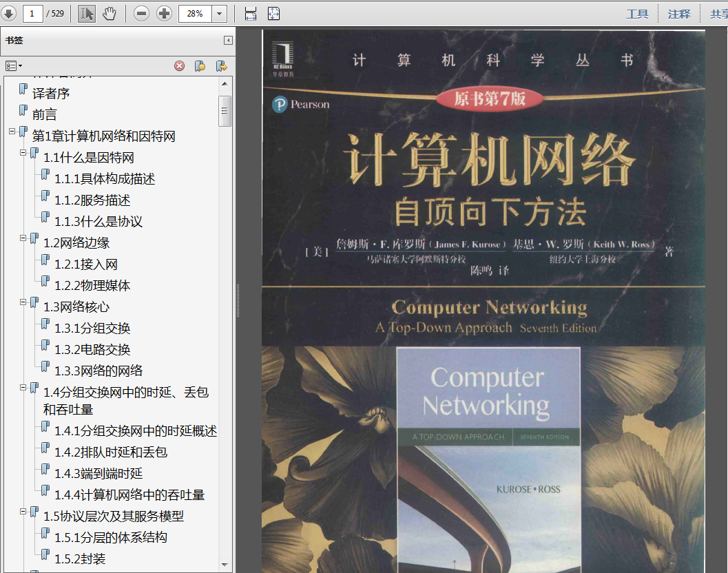Edit the 28% zoom value field
Viewport: 728px width, 573px height.
point(196,14)
